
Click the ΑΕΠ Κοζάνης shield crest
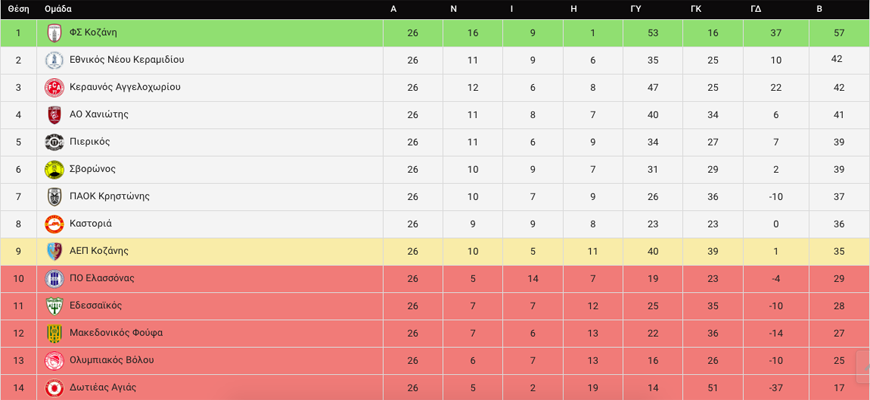coord(54,251)
